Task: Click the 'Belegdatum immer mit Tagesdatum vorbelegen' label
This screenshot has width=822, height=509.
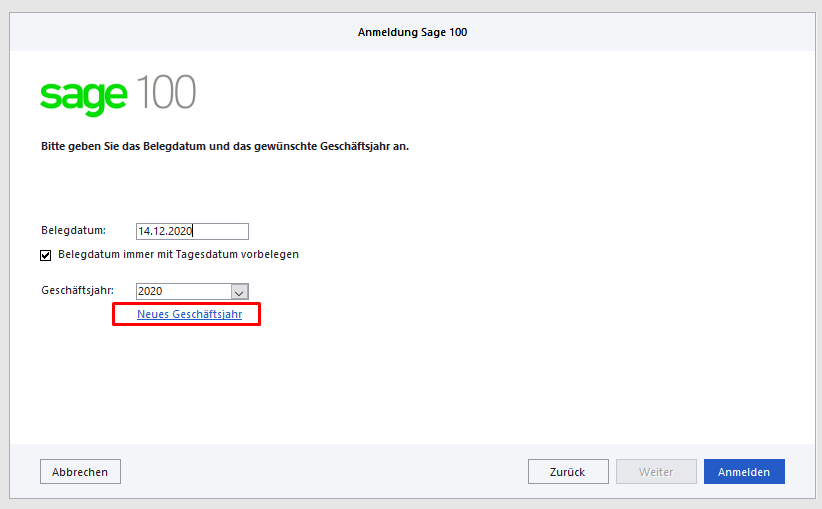Action: click(178, 254)
